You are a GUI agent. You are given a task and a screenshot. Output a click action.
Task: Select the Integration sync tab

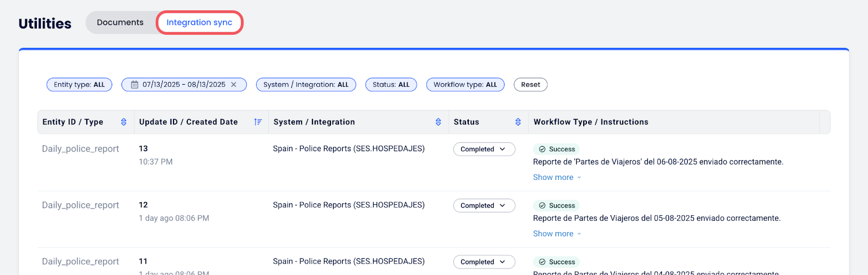[x=199, y=23]
